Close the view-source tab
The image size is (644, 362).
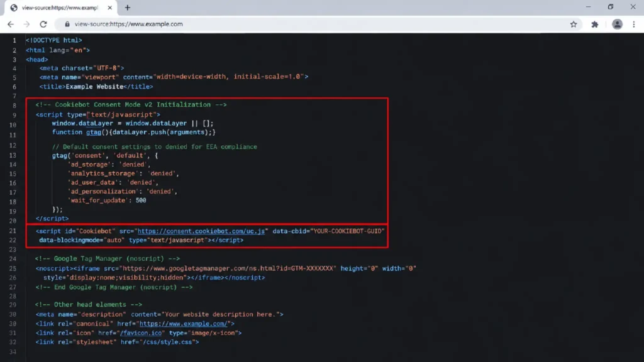109,8
